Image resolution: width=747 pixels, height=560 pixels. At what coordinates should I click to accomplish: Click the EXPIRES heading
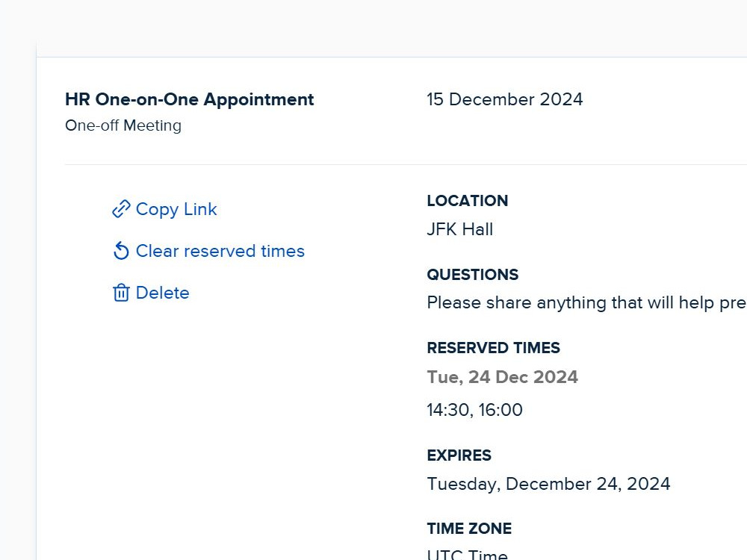pos(459,455)
